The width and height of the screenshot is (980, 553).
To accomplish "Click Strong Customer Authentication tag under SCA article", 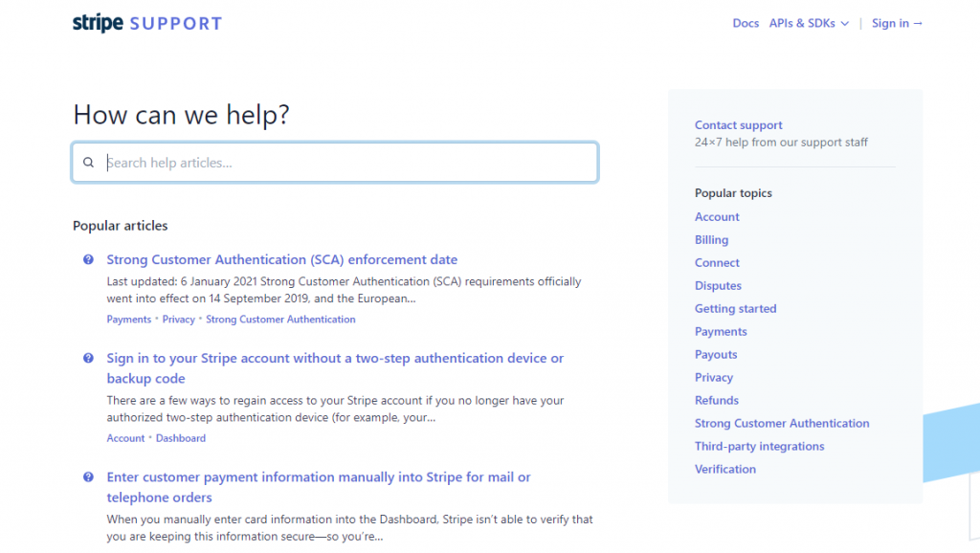I will [x=280, y=320].
